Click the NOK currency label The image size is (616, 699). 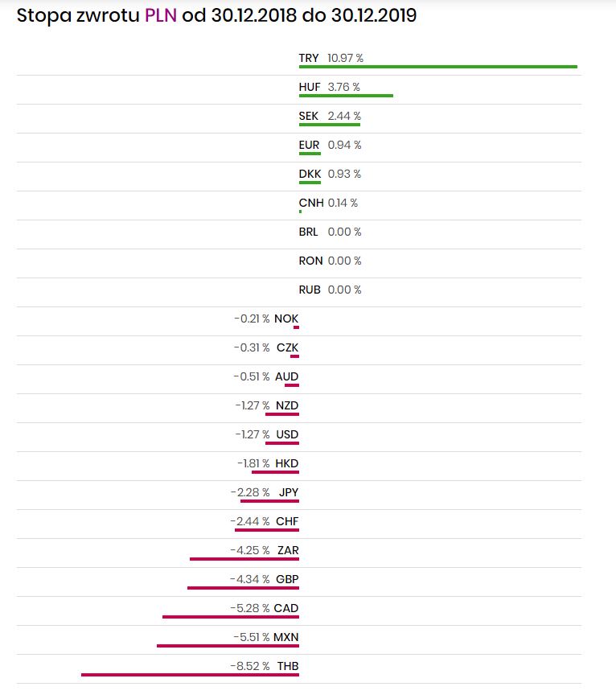coord(286,319)
